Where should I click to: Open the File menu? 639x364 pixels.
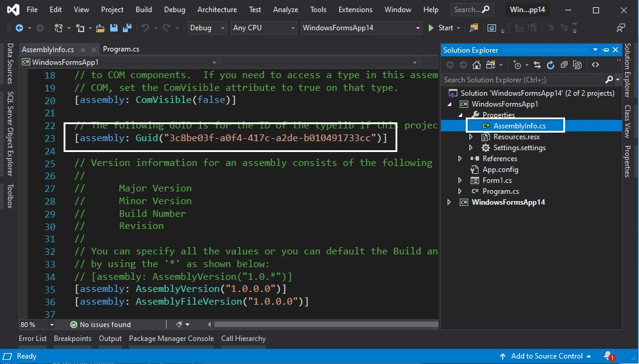click(x=32, y=9)
